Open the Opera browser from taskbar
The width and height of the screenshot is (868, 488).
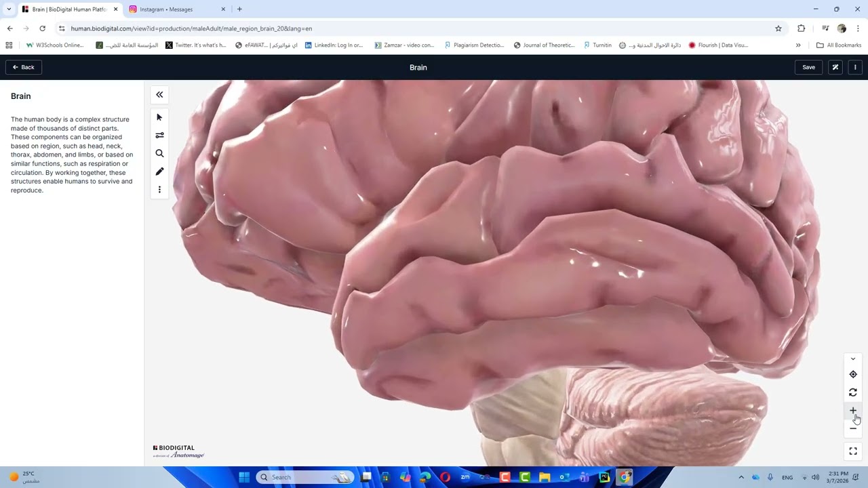pyautogui.click(x=445, y=477)
